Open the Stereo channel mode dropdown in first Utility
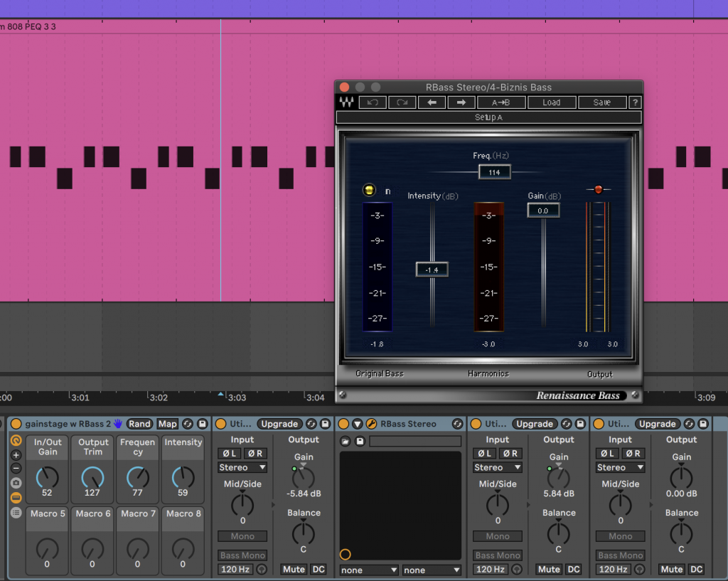 pyautogui.click(x=242, y=467)
